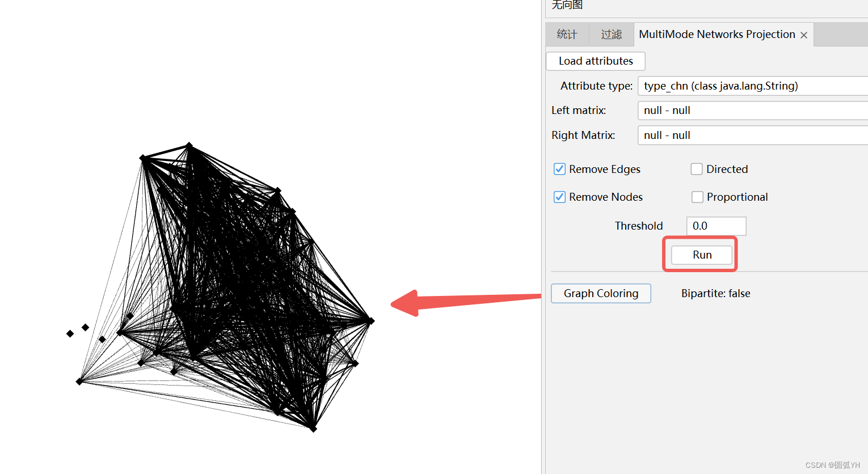The image size is (868, 474).
Task: Close the MultiMode Networks Projection tab
Action: point(803,35)
